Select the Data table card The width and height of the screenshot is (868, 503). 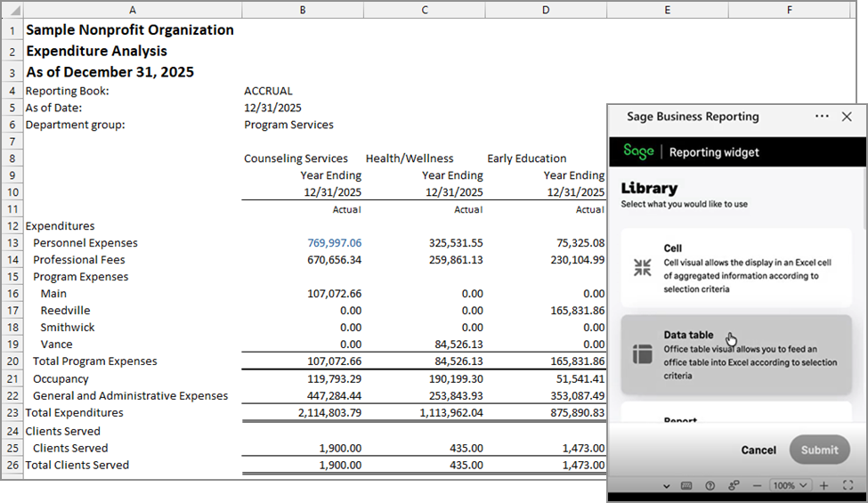click(735, 354)
